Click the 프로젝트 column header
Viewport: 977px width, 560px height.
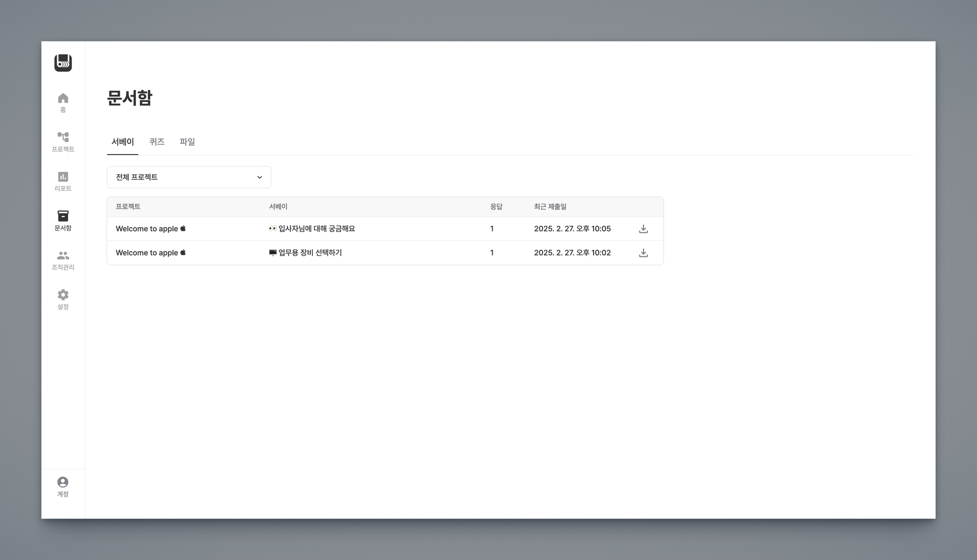click(x=128, y=207)
